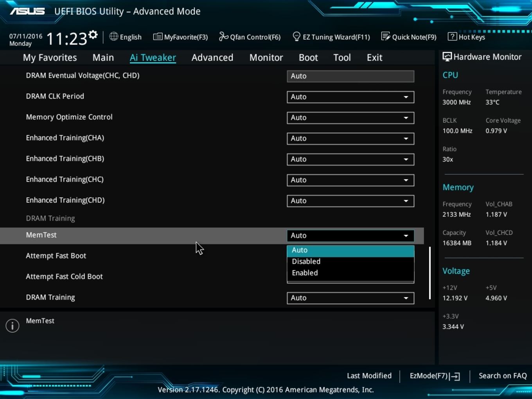Launch EZ Tuning Wizard bulb icon
The height and width of the screenshot is (399, 532).
[x=297, y=37]
